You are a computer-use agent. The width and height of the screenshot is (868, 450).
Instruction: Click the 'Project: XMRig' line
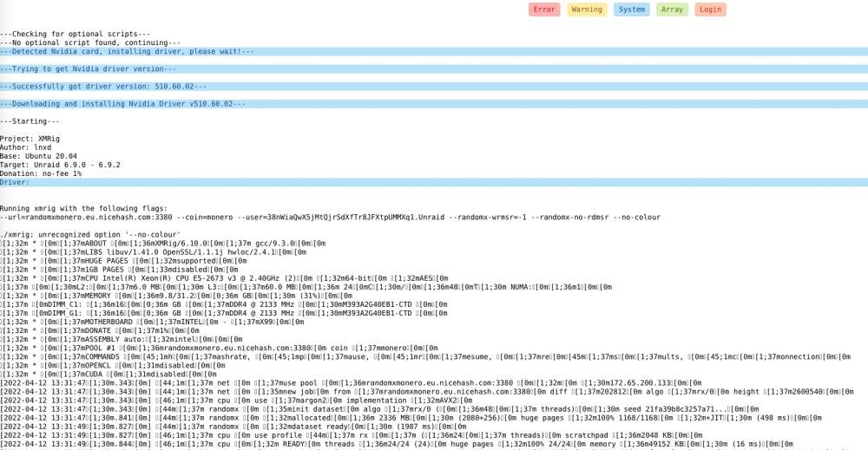tap(30, 139)
